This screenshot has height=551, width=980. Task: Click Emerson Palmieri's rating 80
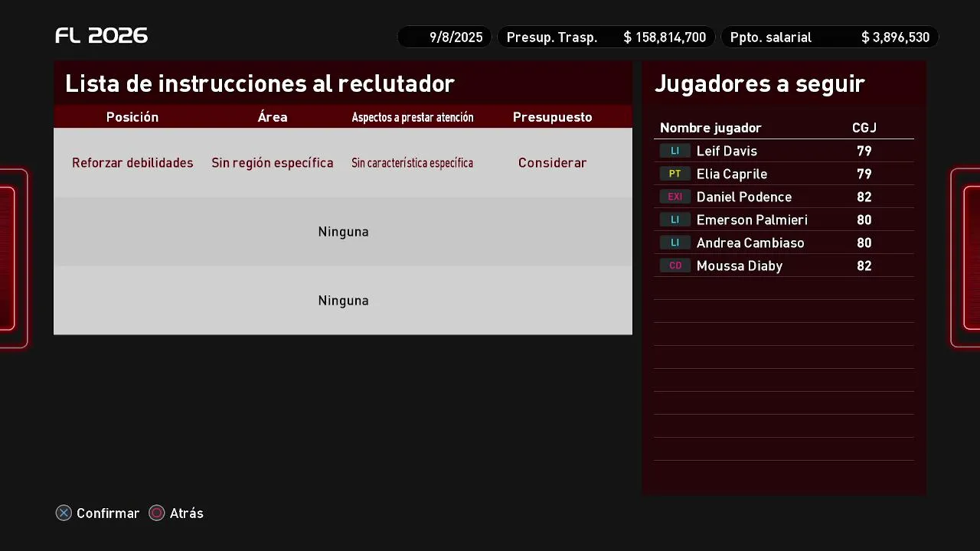[864, 220]
